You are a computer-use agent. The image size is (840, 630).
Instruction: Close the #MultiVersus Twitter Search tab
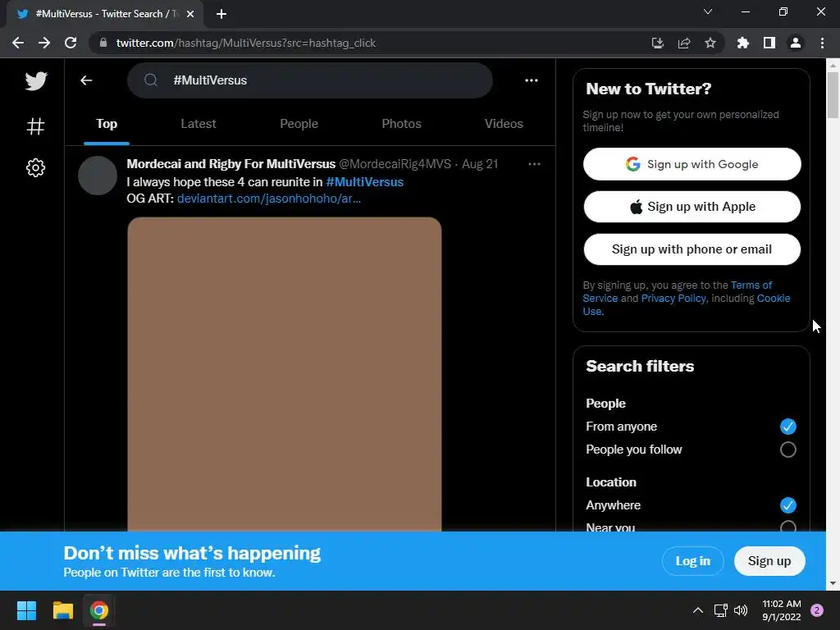(x=190, y=14)
